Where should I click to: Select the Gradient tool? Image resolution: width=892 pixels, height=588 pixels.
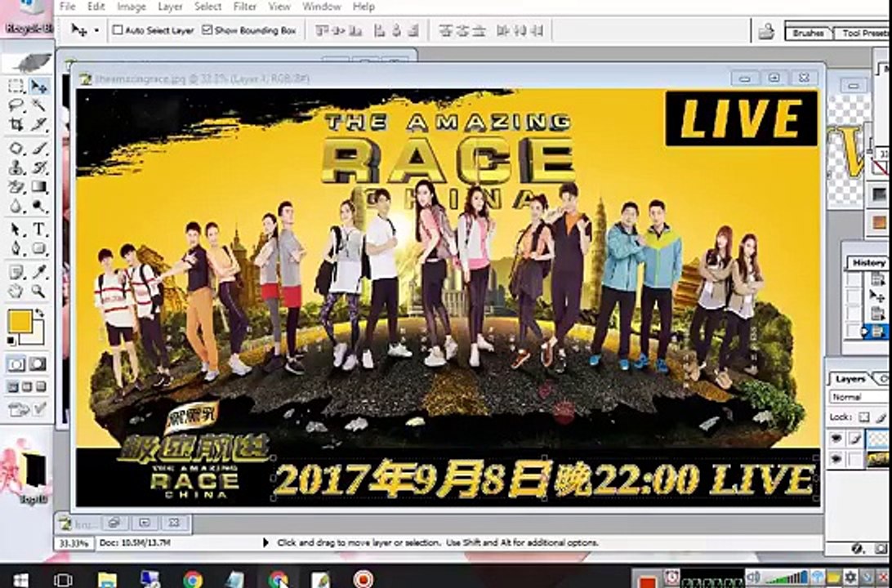38,186
